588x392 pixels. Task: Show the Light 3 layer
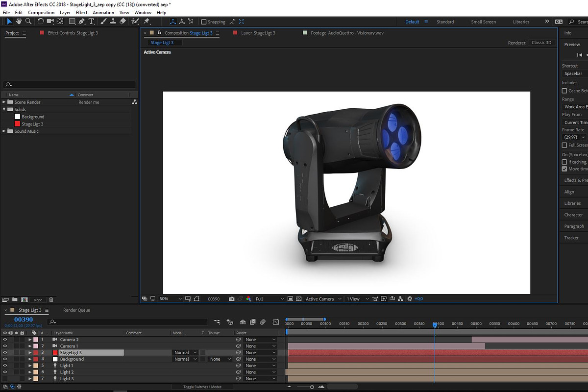[x=5, y=379]
